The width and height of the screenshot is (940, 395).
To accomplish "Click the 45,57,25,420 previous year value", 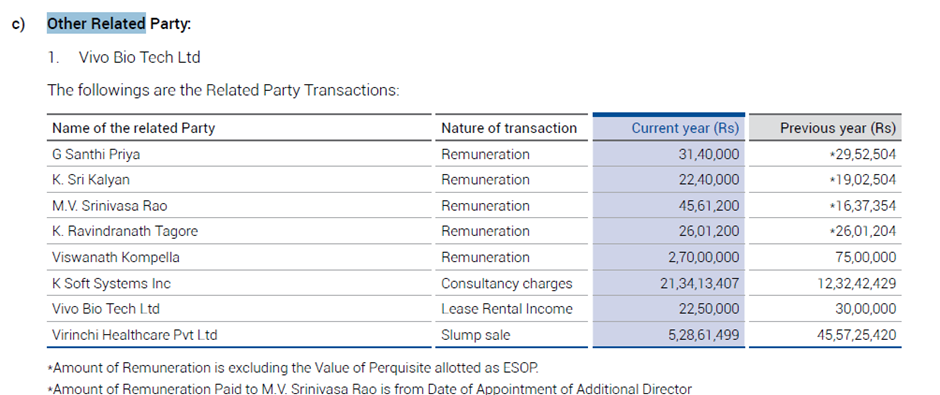I will click(857, 335).
